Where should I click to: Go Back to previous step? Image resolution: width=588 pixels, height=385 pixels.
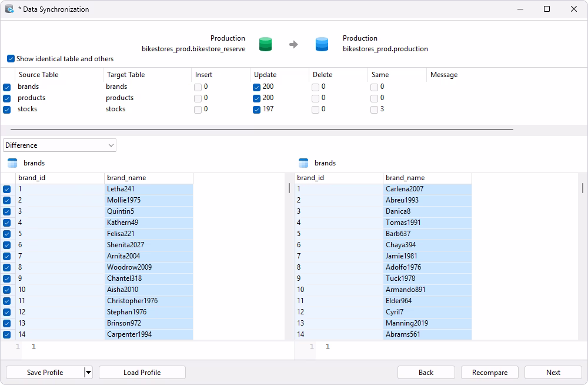pos(426,373)
